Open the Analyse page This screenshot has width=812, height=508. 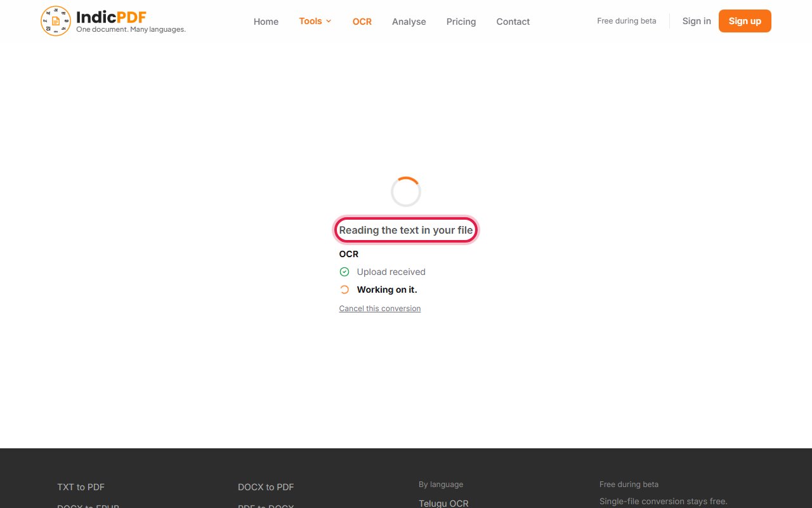pos(409,22)
